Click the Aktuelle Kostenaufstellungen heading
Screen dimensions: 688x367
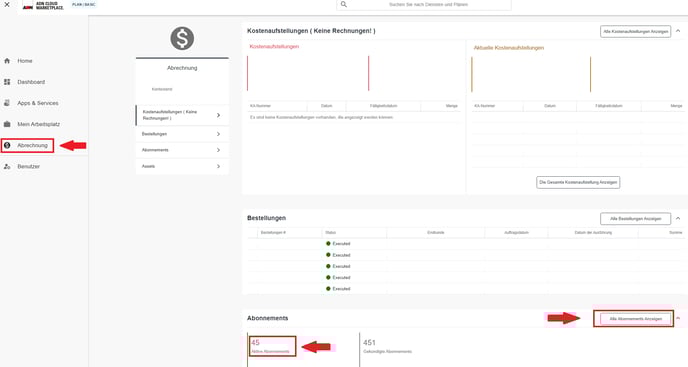[509, 48]
